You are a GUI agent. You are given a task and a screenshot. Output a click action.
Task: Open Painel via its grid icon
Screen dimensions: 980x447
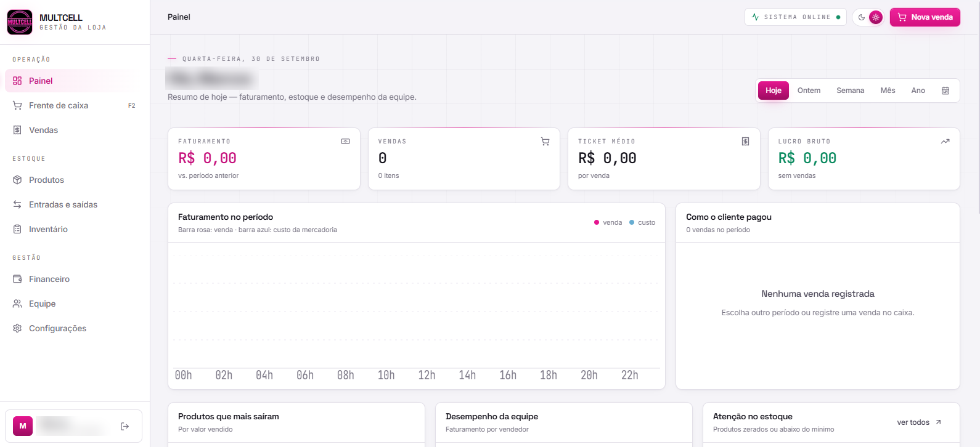click(17, 81)
